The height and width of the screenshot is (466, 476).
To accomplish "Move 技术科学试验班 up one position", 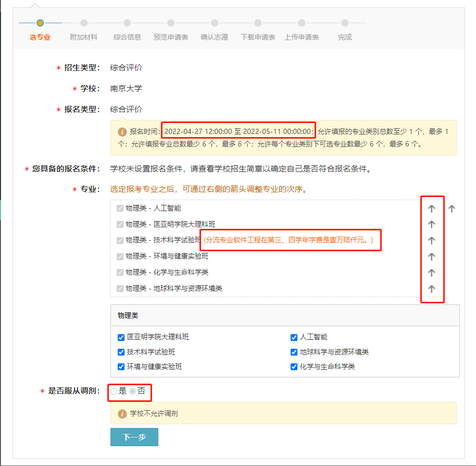I will pyautogui.click(x=431, y=240).
